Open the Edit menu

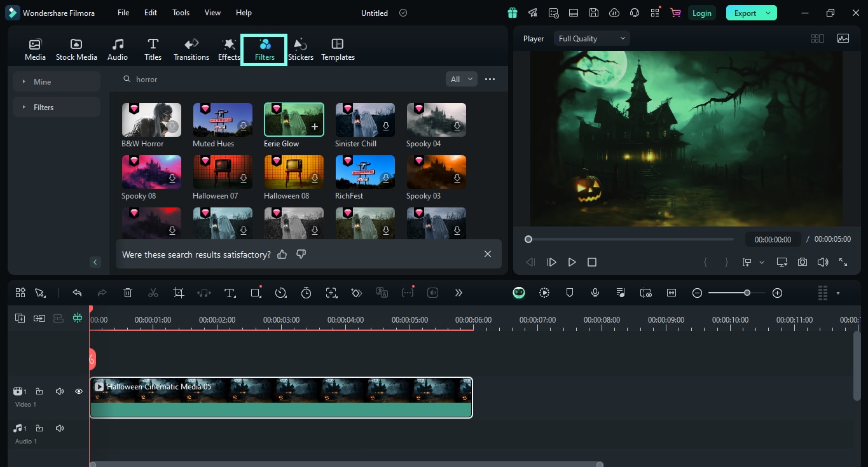151,13
